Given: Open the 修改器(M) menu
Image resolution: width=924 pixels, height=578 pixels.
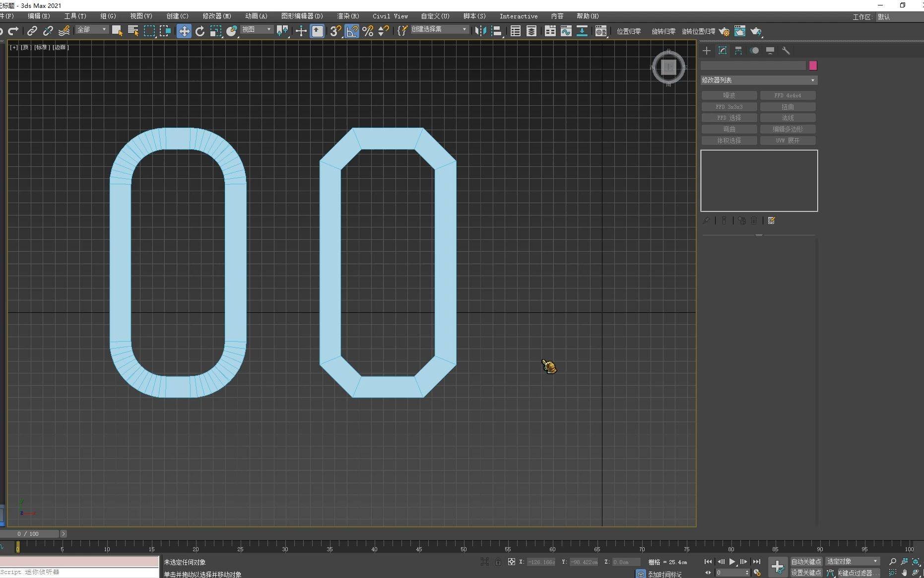Looking at the screenshot, I should [217, 16].
